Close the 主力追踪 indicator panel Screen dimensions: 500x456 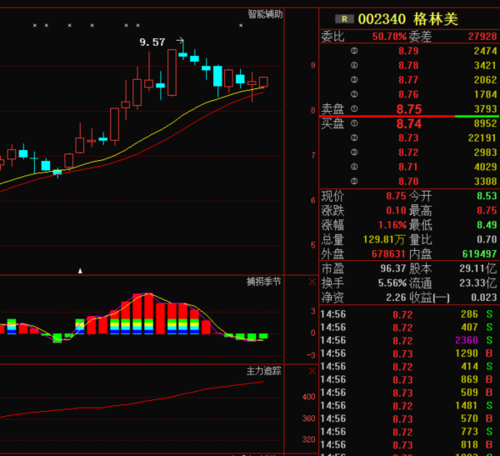tap(312, 371)
